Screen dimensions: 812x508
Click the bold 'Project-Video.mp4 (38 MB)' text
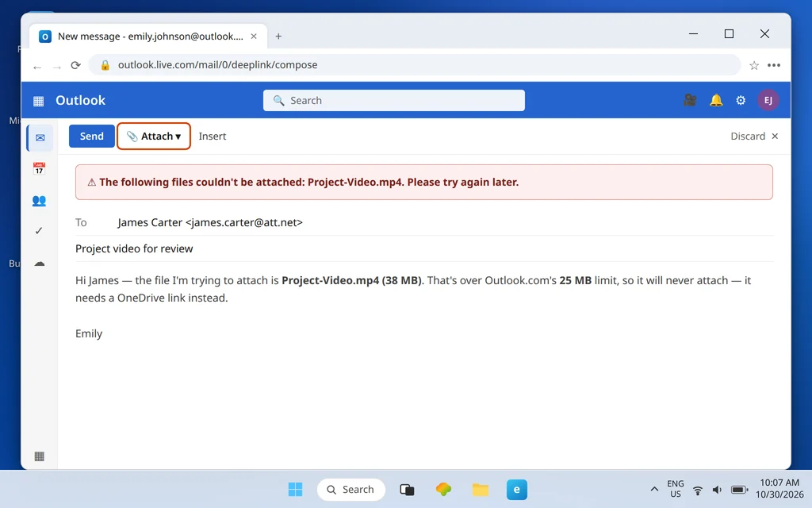pyautogui.click(x=351, y=280)
